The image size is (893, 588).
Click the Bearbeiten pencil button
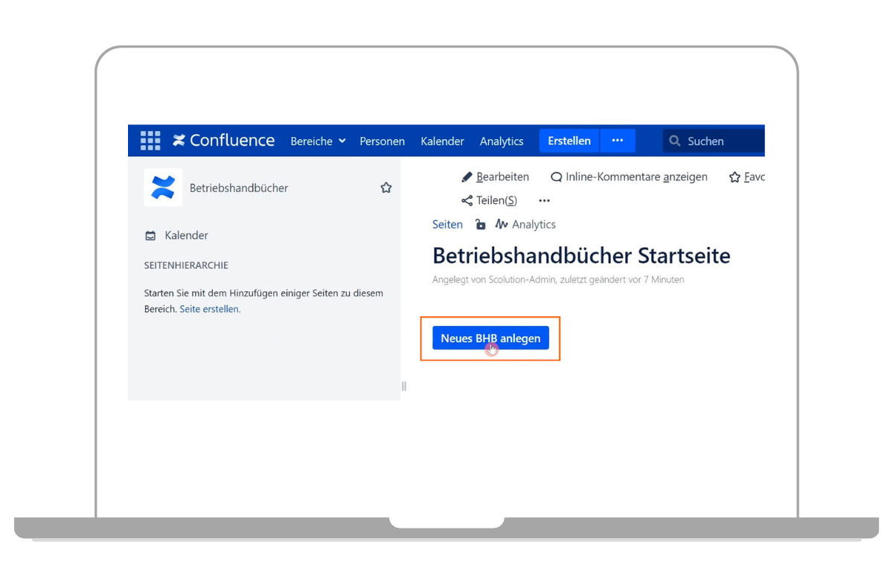tap(496, 177)
